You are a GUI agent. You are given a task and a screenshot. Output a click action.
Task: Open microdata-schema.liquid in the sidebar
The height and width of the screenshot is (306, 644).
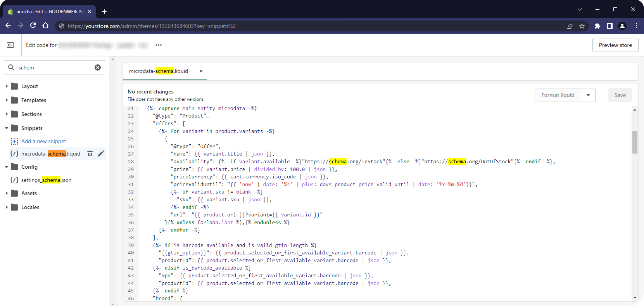click(x=51, y=154)
